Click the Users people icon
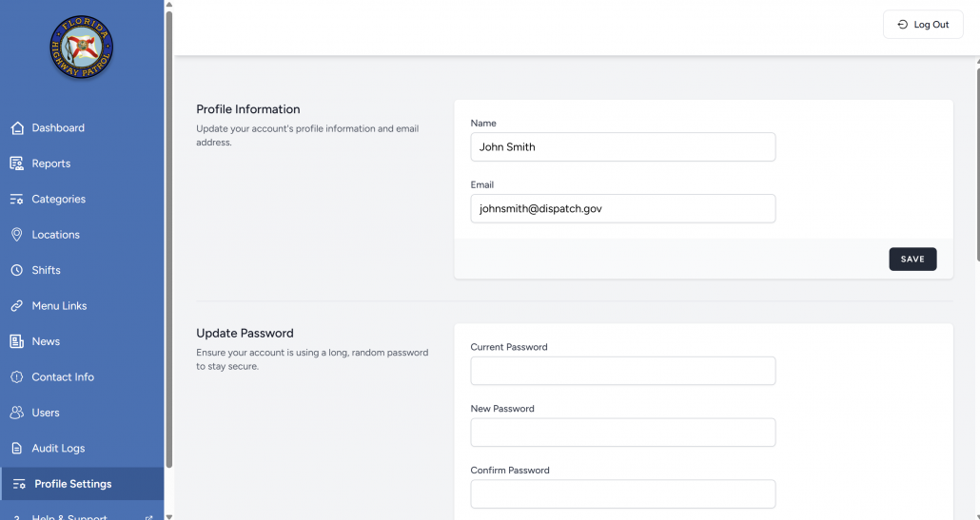Screen dimensions: 980x520 17,413
